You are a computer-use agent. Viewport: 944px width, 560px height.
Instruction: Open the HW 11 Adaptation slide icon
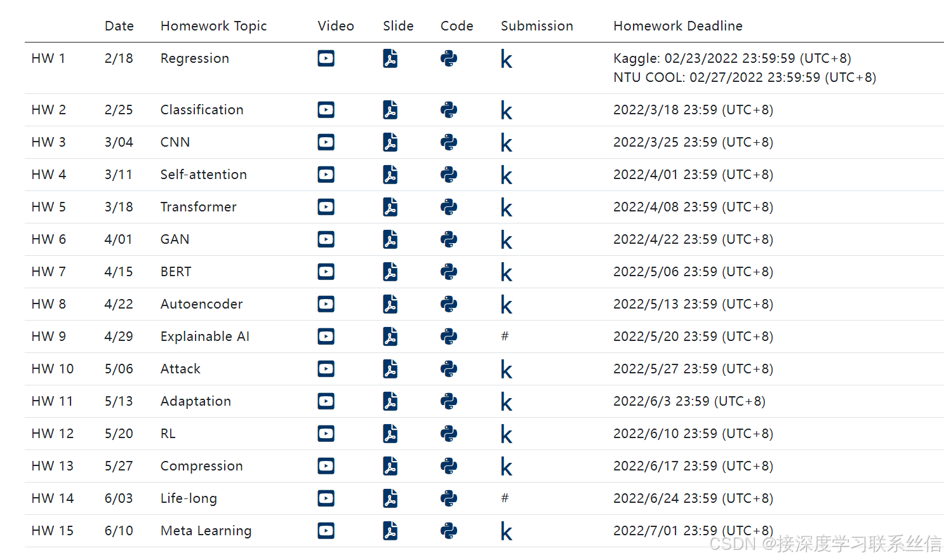390,401
